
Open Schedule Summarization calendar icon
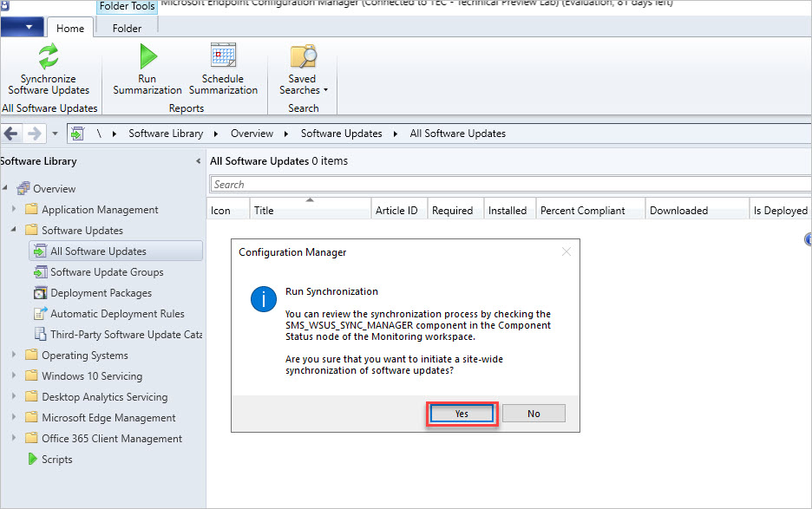tap(223, 55)
